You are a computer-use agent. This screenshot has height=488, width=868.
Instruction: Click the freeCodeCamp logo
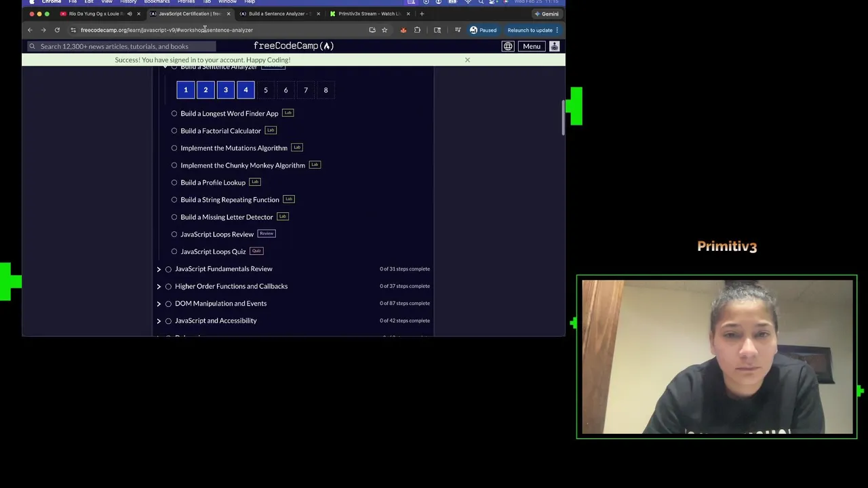294,46
